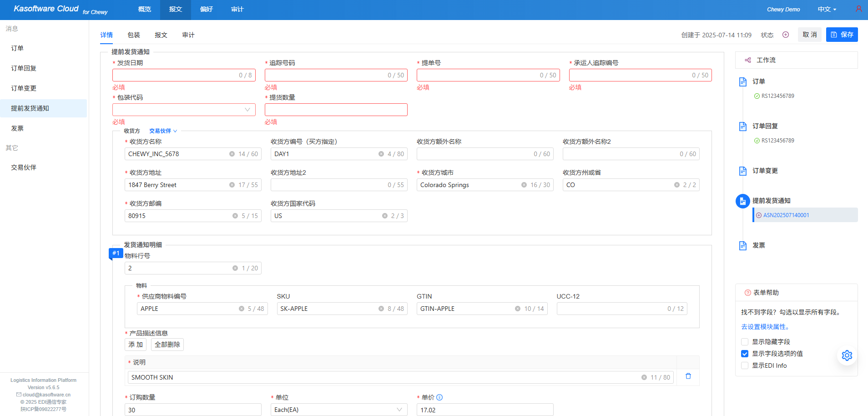
Task: Switch to the 包装 tab
Action: click(134, 35)
